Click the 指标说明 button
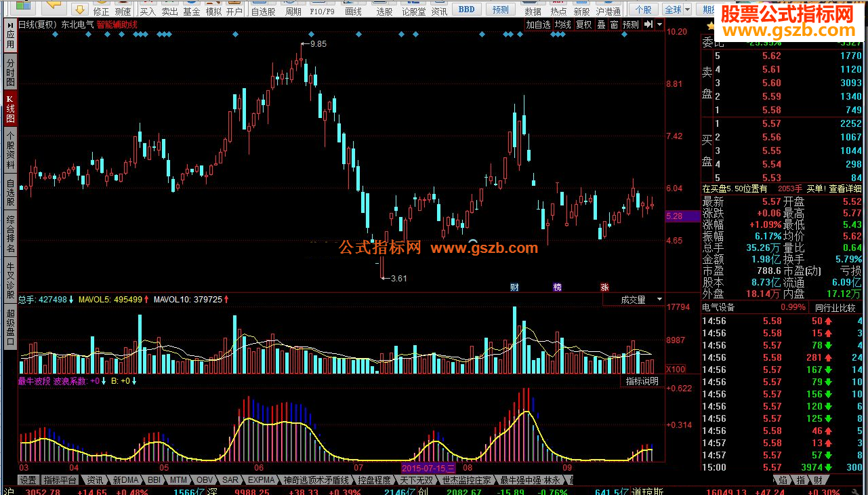868x495 pixels. pyautogui.click(x=642, y=381)
